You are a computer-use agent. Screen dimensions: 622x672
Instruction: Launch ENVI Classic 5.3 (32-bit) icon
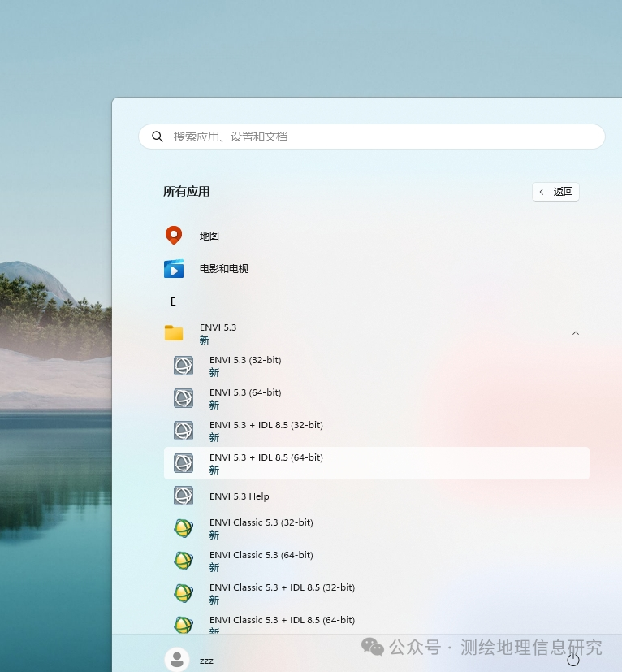pyautogui.click(x=184, y=528)
